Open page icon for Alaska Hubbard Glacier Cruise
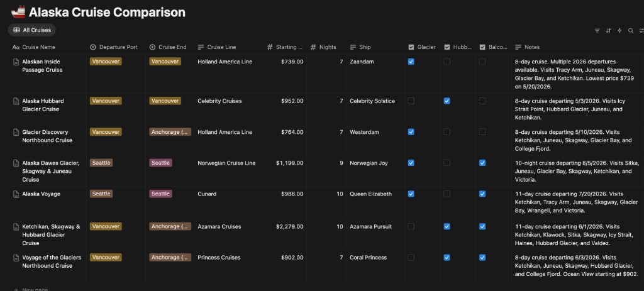Viewport: 644px width, 291px height. (16, 101)
